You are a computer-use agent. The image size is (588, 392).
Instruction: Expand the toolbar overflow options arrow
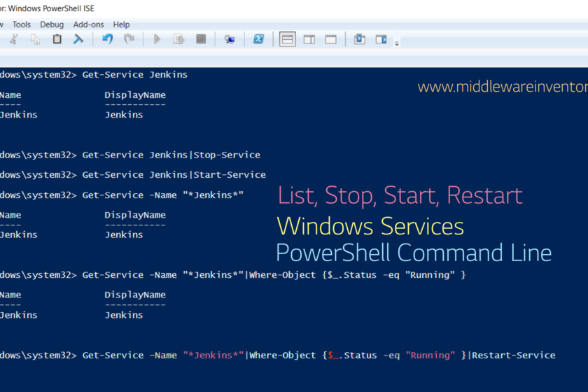[x=397, y=44]
